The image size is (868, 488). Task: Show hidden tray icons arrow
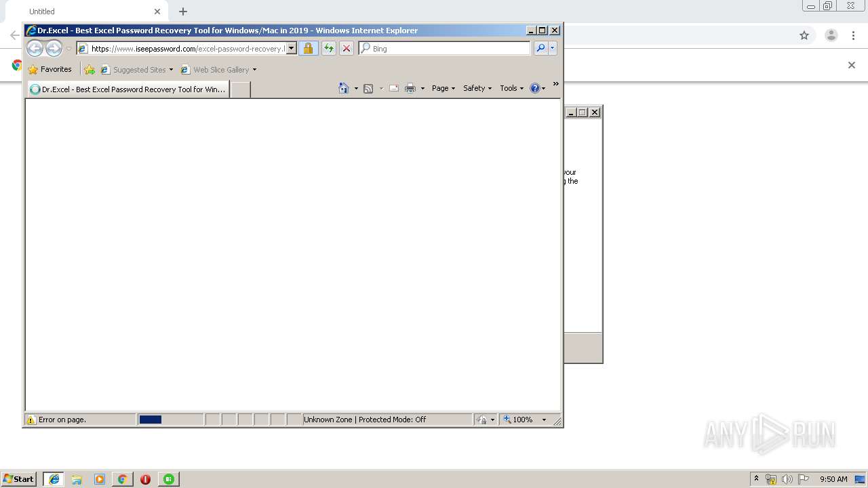756,479
